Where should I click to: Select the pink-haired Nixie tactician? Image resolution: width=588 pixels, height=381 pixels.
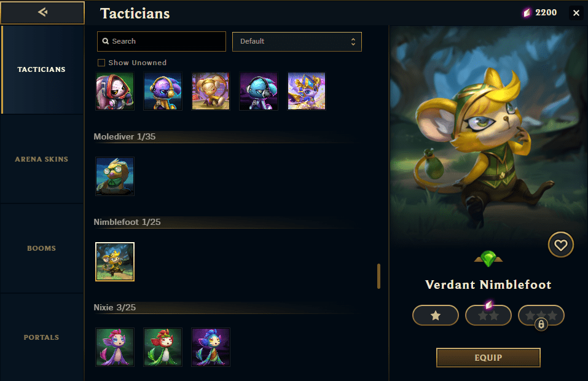pos(115,347)
